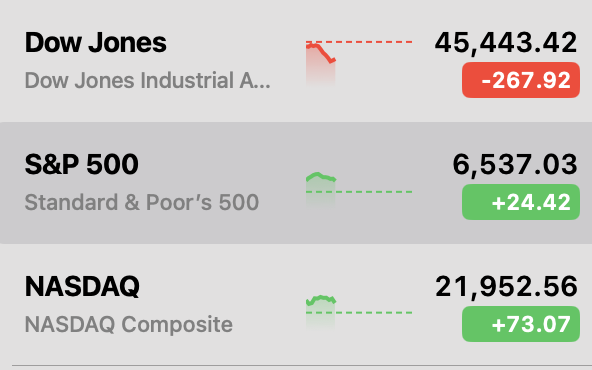Open the S&P 500 sparkline chart

click(x=359, y=190)
